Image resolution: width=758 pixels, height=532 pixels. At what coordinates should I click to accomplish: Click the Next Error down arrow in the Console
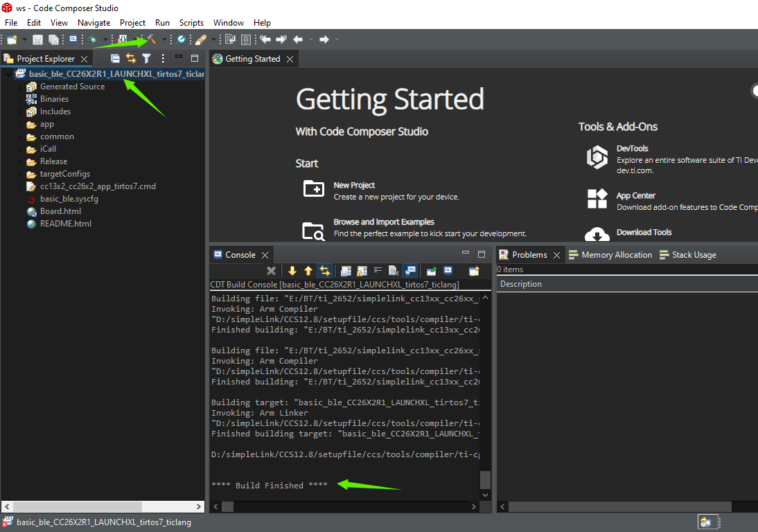point(292,271)
